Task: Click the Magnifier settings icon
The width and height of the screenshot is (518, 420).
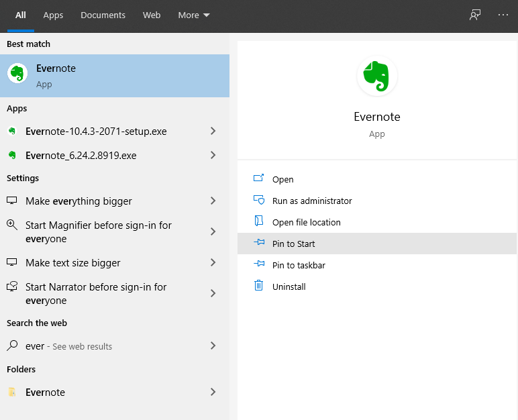Action: tap(12, 225)
